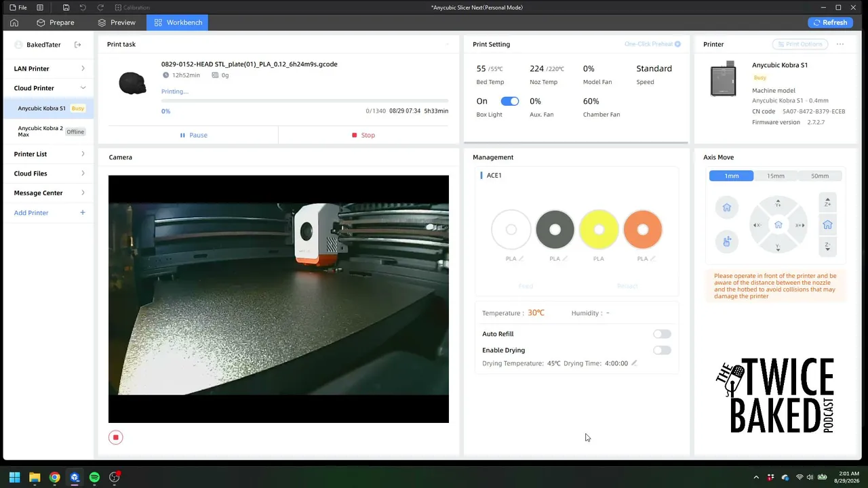
Task: Stop the camera stream recording
Action: 116,437
